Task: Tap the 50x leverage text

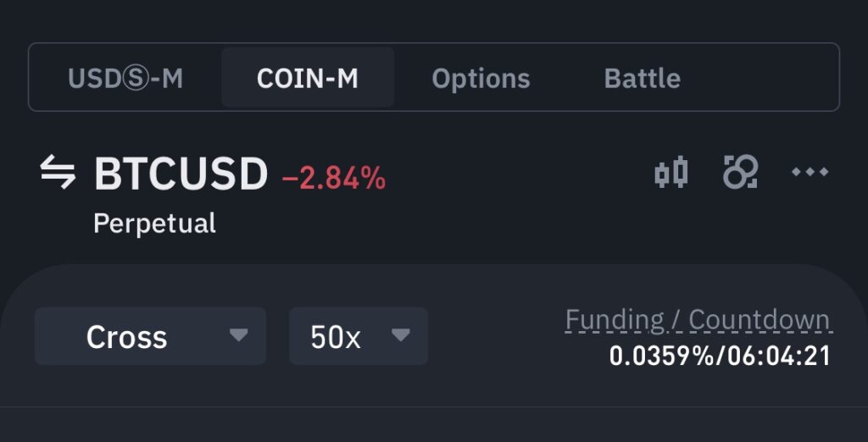Action: (x=336, y=337)
